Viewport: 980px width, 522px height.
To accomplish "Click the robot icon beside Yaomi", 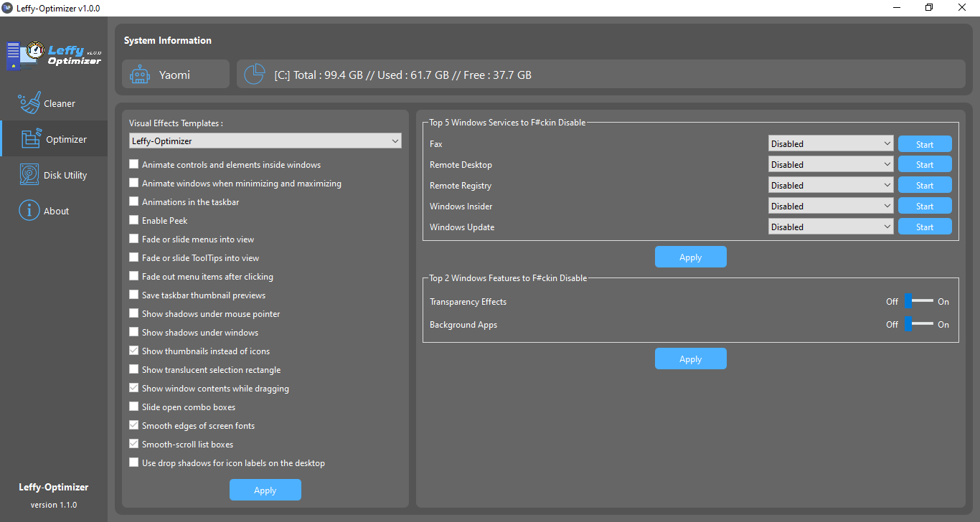I will 141,74.
